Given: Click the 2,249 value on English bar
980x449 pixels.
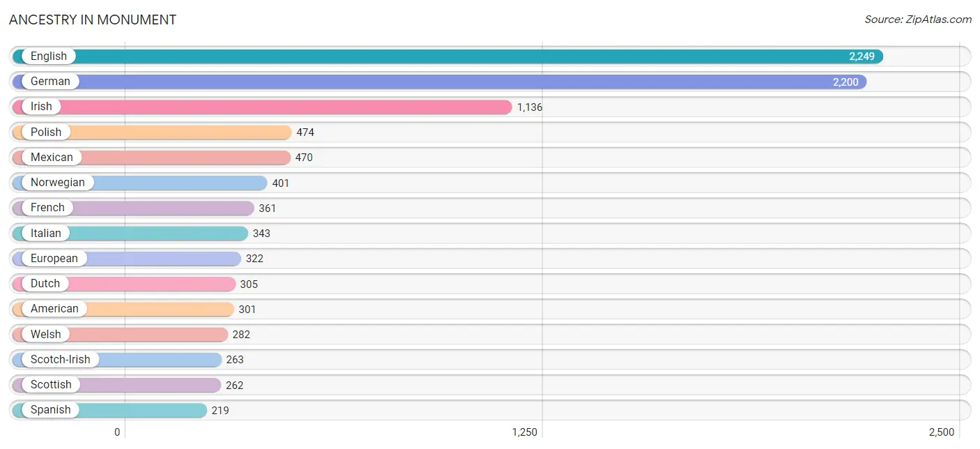Looking at the screenshot, I should (x=862, y=57).
